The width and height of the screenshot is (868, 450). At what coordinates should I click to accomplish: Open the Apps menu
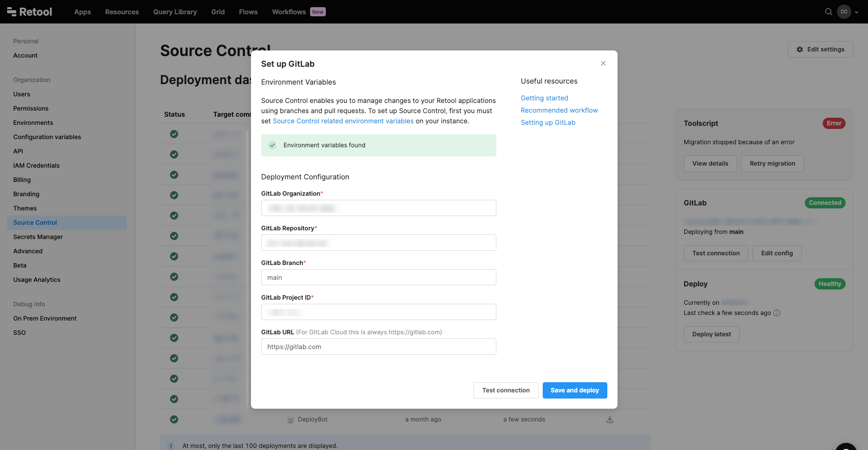pos(82,12)
